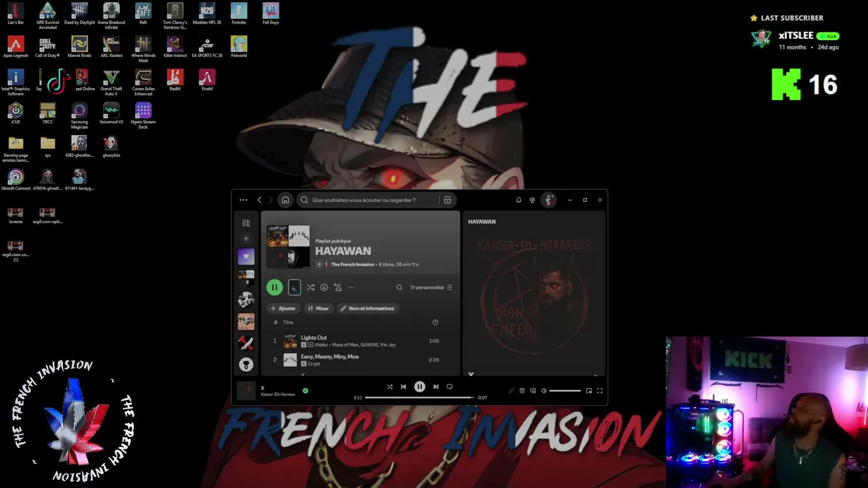Select the FiveM desktop icon
868x488 pixels.
pos(207,80)
